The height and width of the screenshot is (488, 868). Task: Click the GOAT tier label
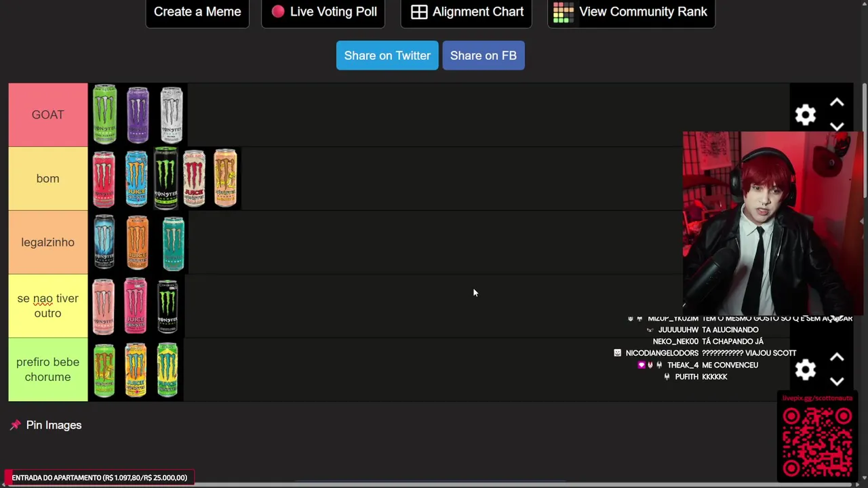coord(48,115)
